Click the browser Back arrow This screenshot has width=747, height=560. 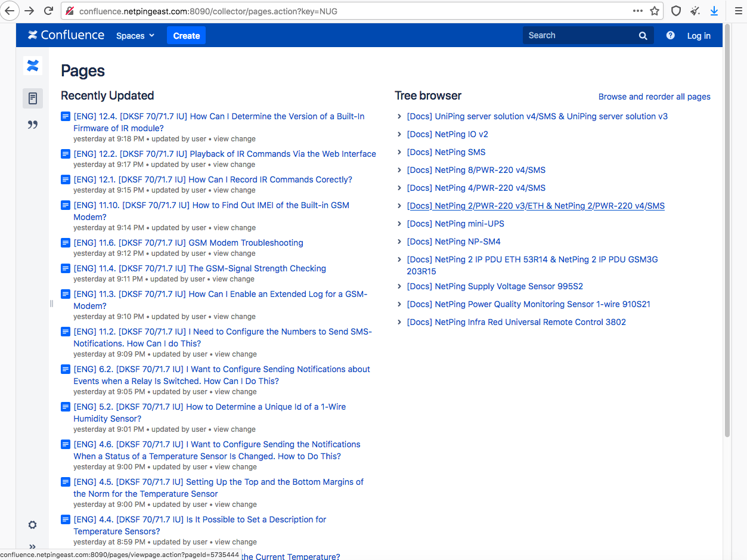pos(10,11)
